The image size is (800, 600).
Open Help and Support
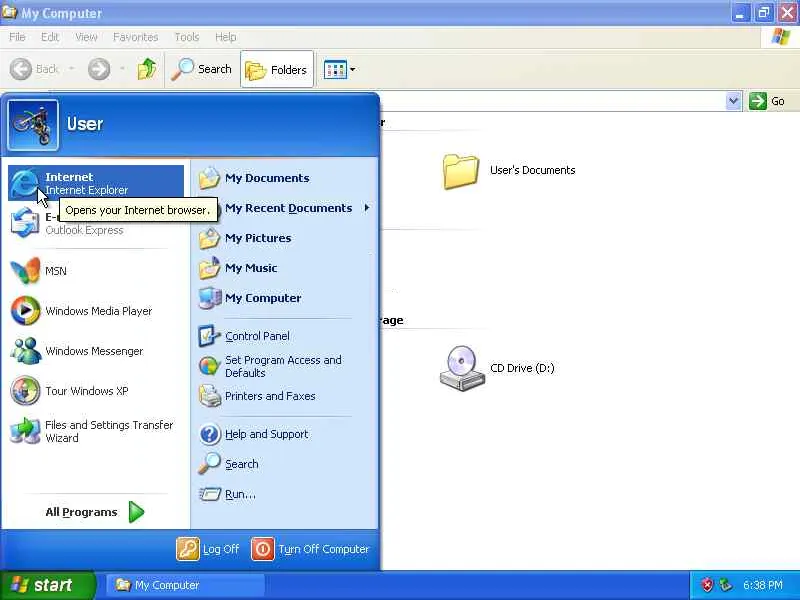tap(284, 434)
